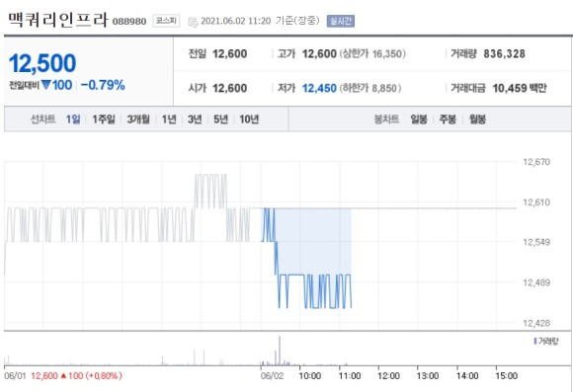Screen dimensions: 573x392
Task: Click the 실시간 real-time badge
Action: [x=340, y=21]
